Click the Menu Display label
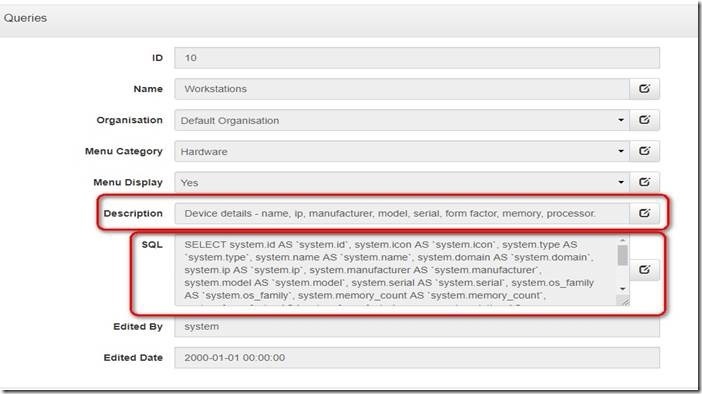The image size is (702, 394). point(128,182)
